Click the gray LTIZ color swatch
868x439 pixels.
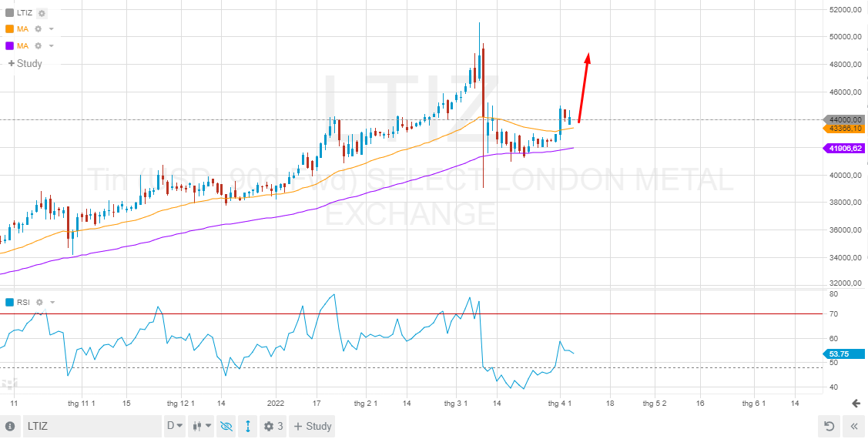tap(9, 13)
